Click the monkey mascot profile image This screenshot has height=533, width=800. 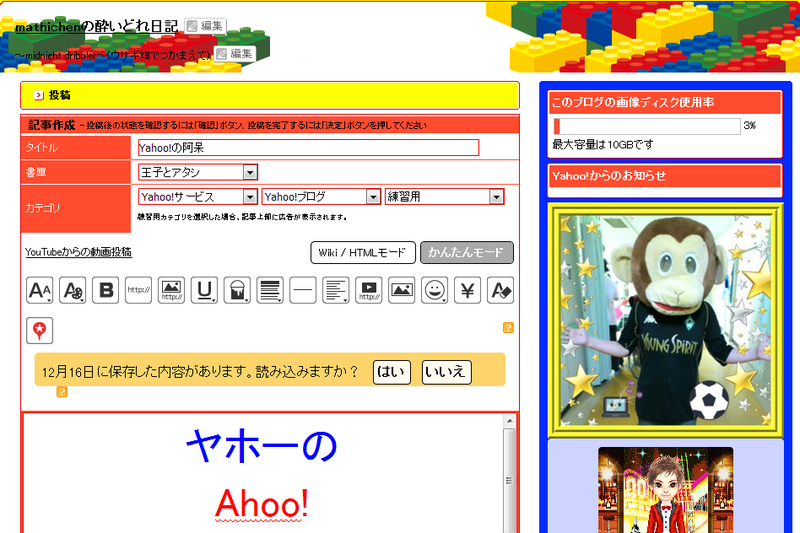[x=665, y=320]
